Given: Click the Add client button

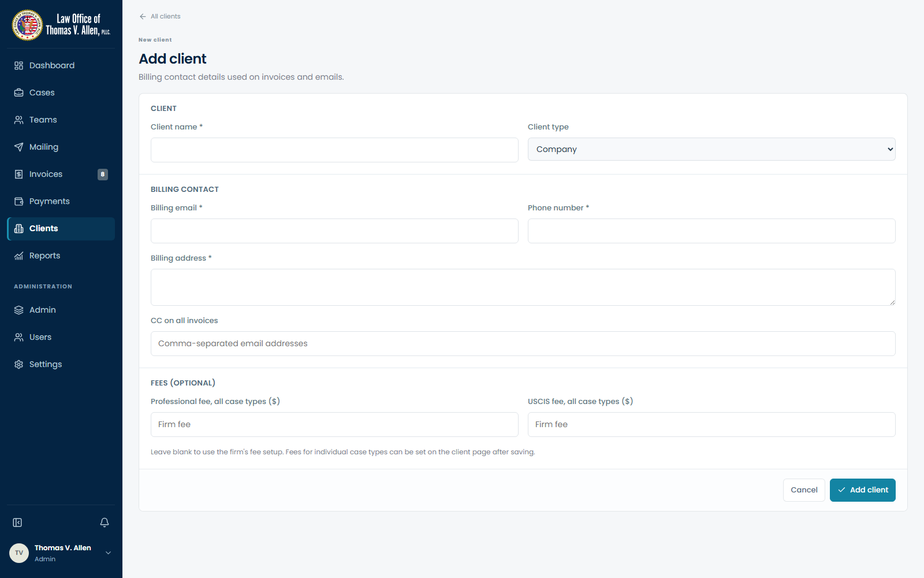Looking at the screenshot, I should tap(863, 490).
